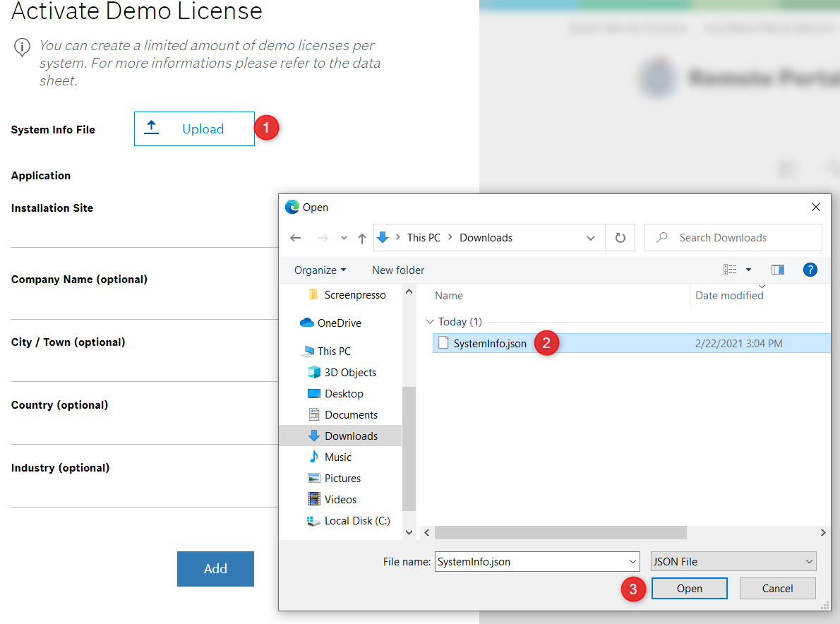Toggle the preview pane icon
The image size is (840, 624).
[778, 270]
